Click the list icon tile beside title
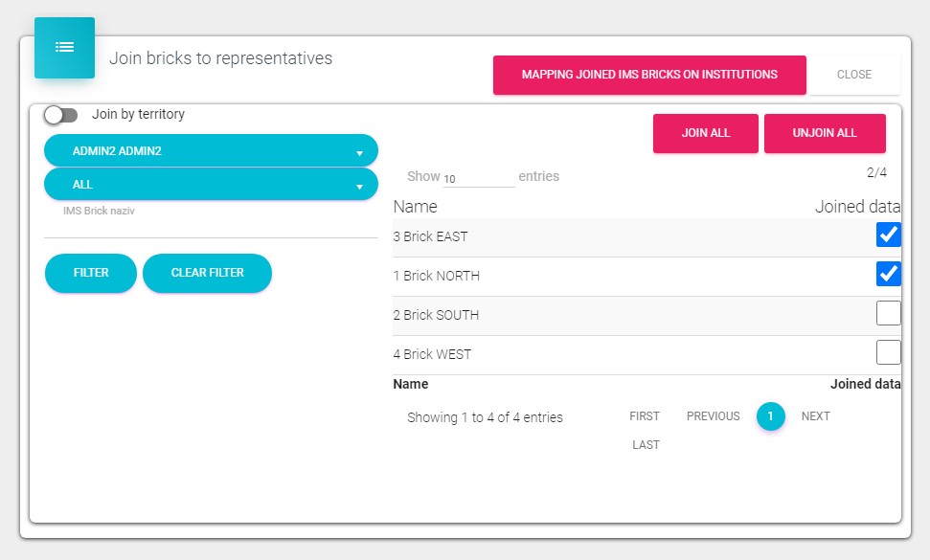The image size is (930, 560). pyautogui.click(x=64, y=48)
